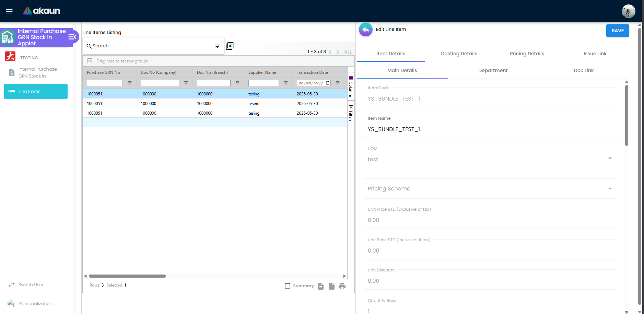
Task: Click the Switch User option
Action: tap(26, 285)
